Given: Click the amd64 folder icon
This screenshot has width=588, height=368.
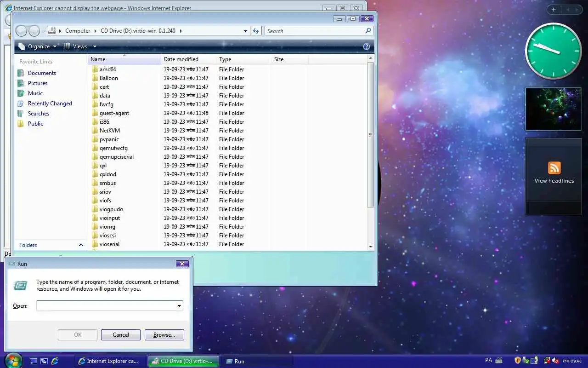Looking at the screenshot, I should pyautogui.click(x=95, y=69).
